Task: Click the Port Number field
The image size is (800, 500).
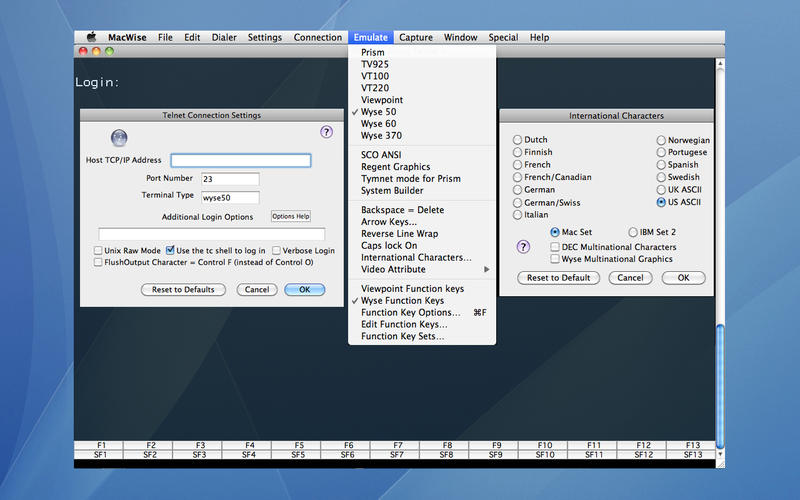Action: (x=230, y=179)
